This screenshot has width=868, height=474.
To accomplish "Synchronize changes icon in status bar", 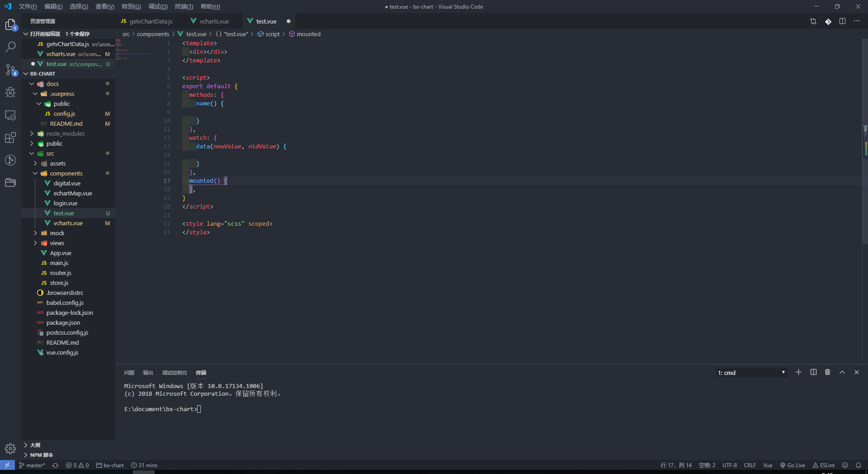I will point(55,465).
